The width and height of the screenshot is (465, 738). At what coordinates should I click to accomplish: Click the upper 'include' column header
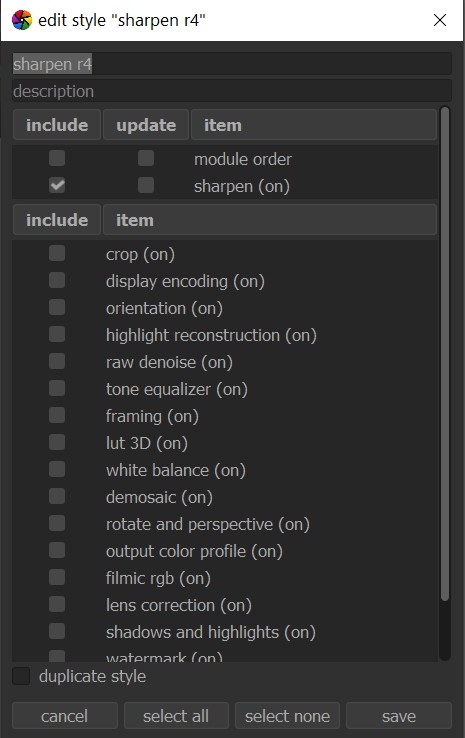tap(57, 125)
